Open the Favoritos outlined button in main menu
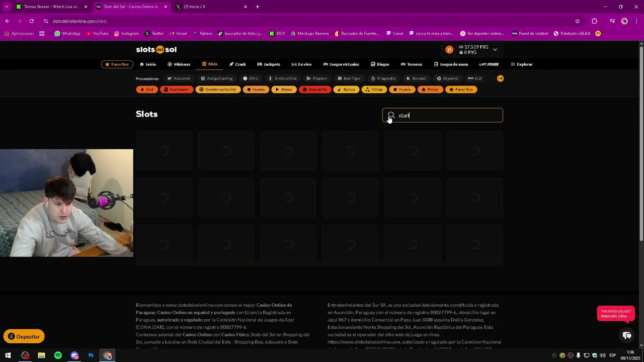This screenshot has height=362, width=644. [117, 64]
